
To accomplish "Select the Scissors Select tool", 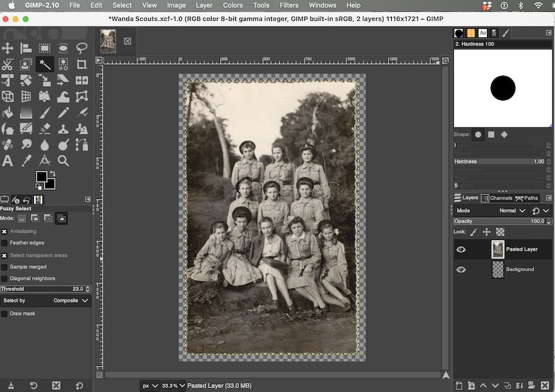I will tap(8, 65).
